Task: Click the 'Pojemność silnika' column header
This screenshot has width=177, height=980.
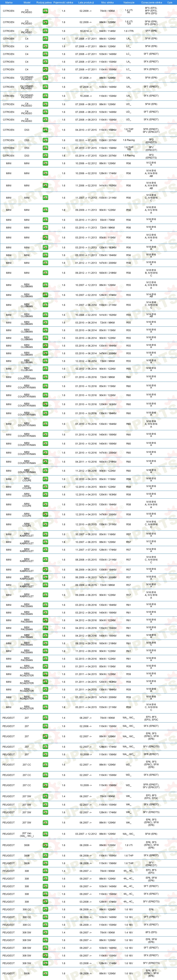Action: 63,2
